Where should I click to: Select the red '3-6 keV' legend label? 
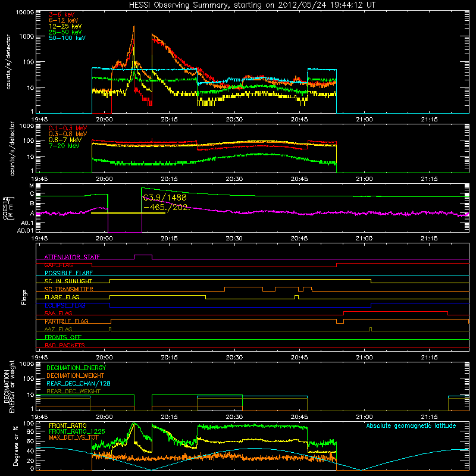point(61,14)
